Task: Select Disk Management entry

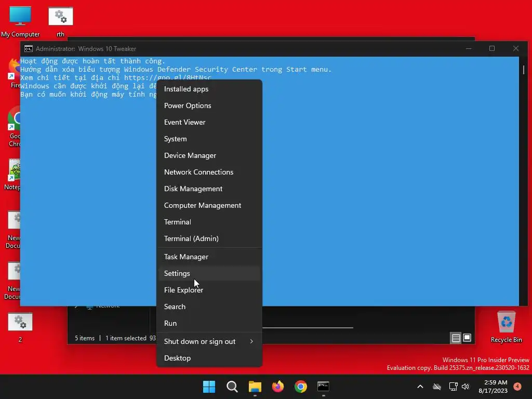Action: point(209,189)
